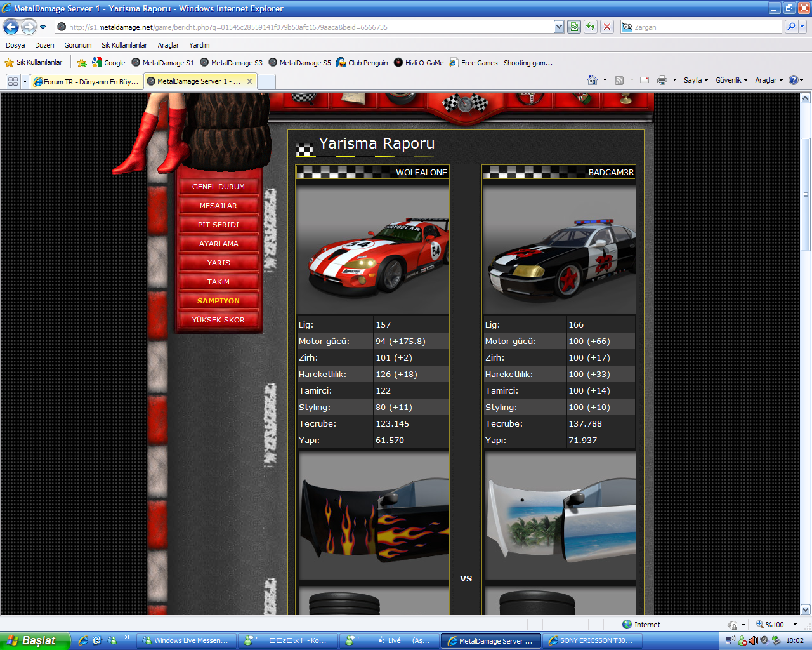Open the Sık Kullanılanlar menu
Image resolution: width=812 pixels, height=650 pixels.
(124, 45)
